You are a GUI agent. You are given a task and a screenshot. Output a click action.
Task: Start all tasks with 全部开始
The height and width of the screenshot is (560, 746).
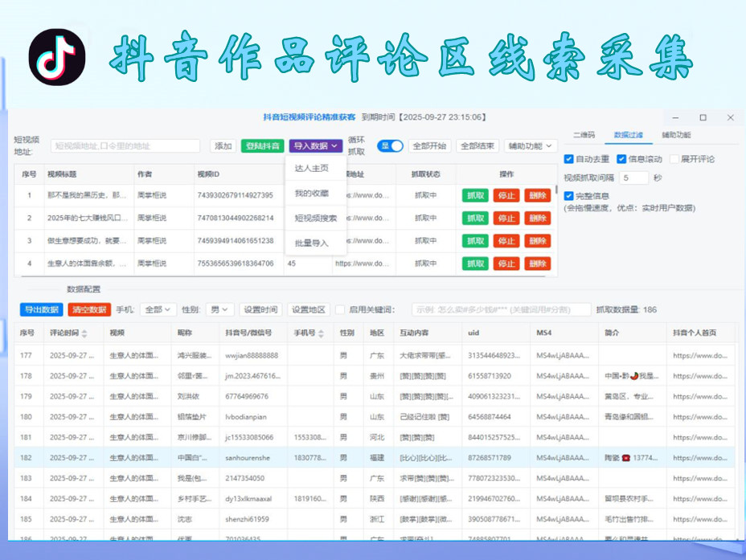pyautogui.click(x=429, y=146)
